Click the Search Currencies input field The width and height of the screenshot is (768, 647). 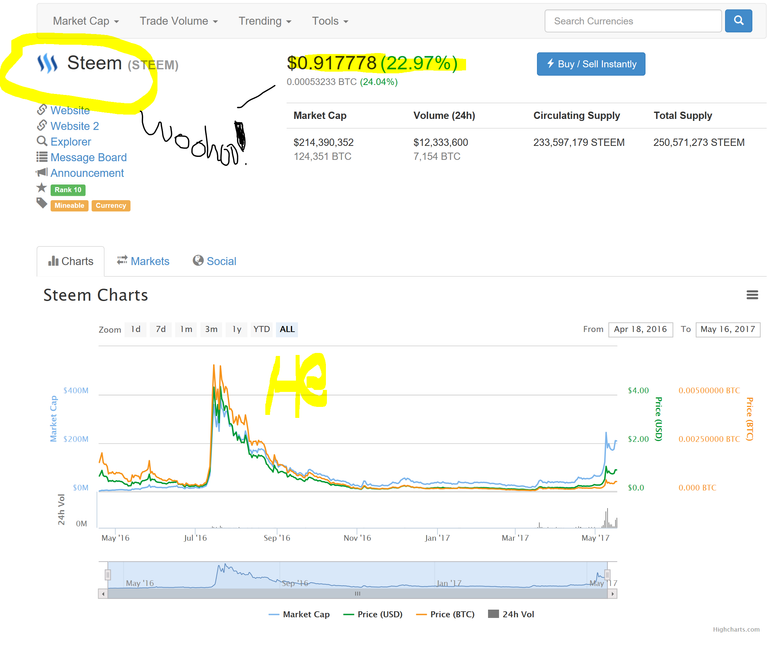click(x=633, y=21)
